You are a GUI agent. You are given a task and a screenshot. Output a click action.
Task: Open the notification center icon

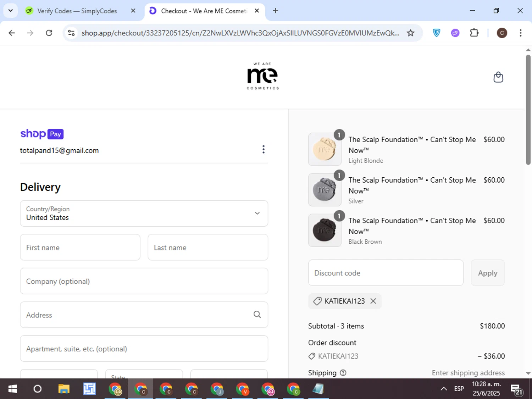click(x=517, y=389)
